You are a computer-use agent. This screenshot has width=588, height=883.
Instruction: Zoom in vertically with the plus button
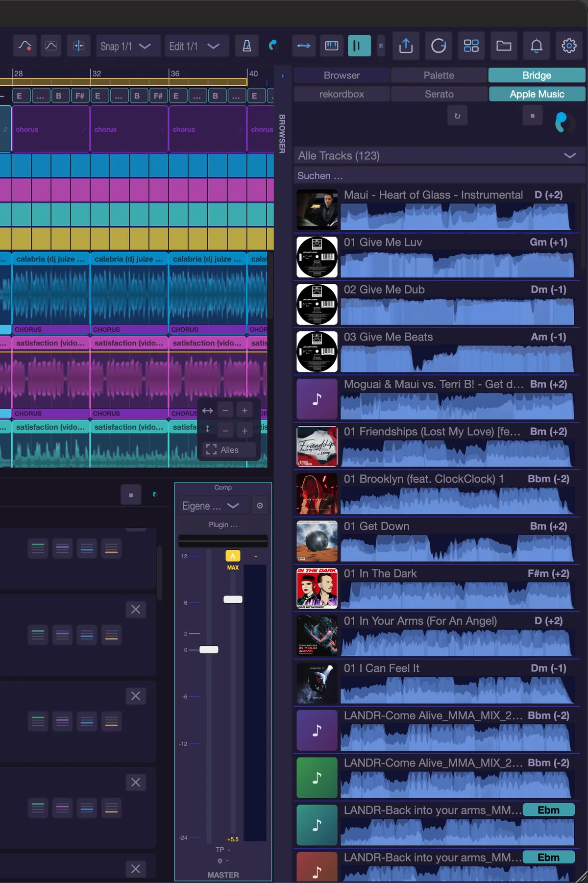pos(245,431)
